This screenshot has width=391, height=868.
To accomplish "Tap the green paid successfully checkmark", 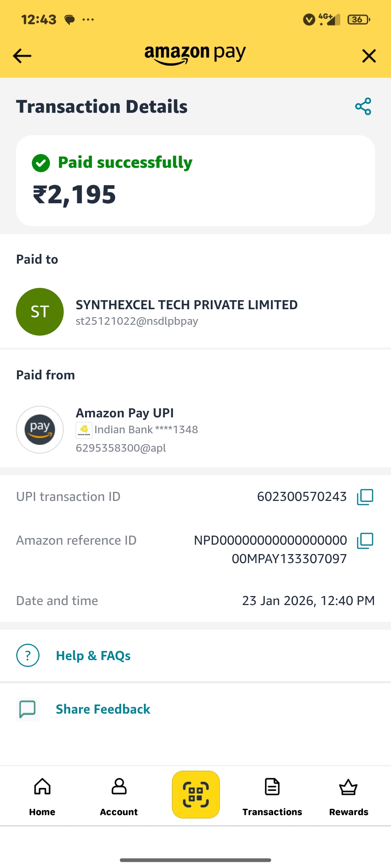I will (x=41, y=163).
